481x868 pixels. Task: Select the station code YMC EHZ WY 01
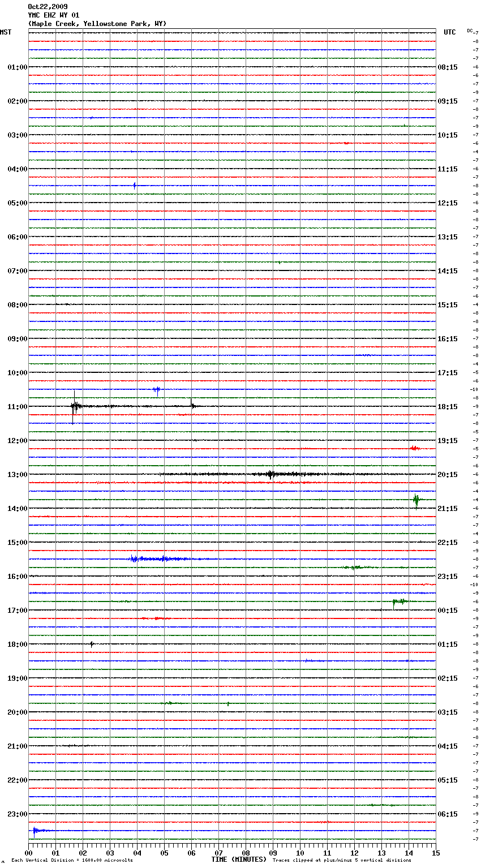tap(54, 15)
